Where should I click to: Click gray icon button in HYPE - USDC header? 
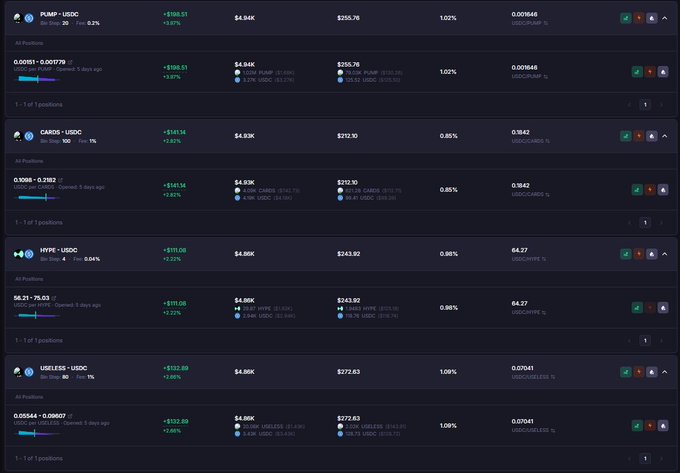[651, 254]
